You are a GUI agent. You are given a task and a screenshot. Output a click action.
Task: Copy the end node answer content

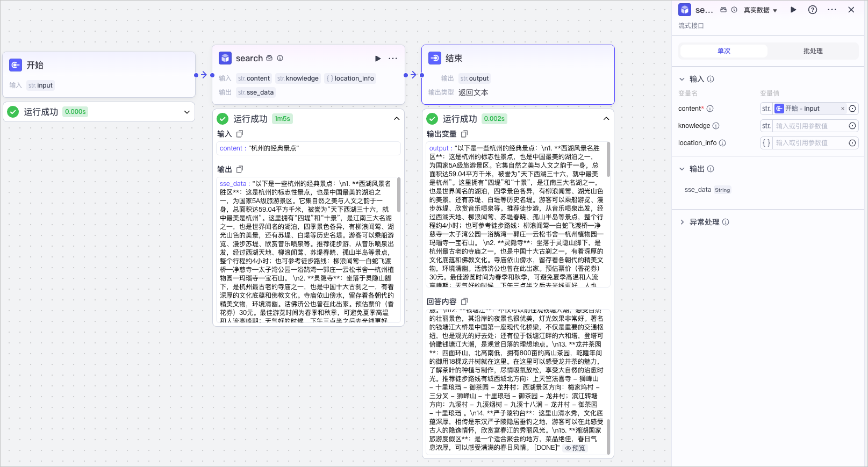tap(464, 301)
